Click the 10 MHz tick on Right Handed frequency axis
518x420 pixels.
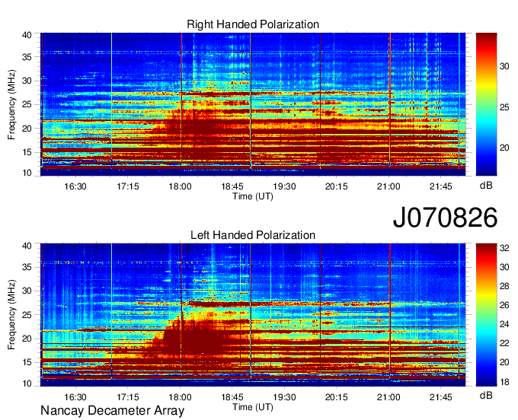click(27, 173)
